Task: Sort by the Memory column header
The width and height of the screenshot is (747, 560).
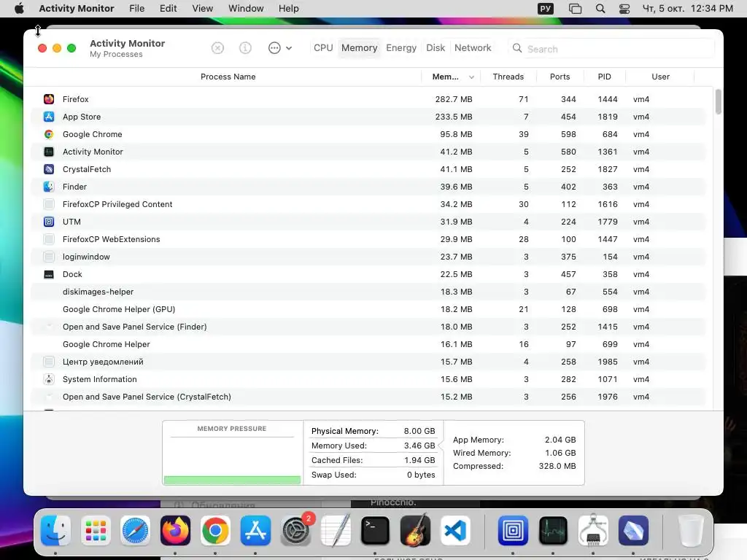Action: pos(451,77)
